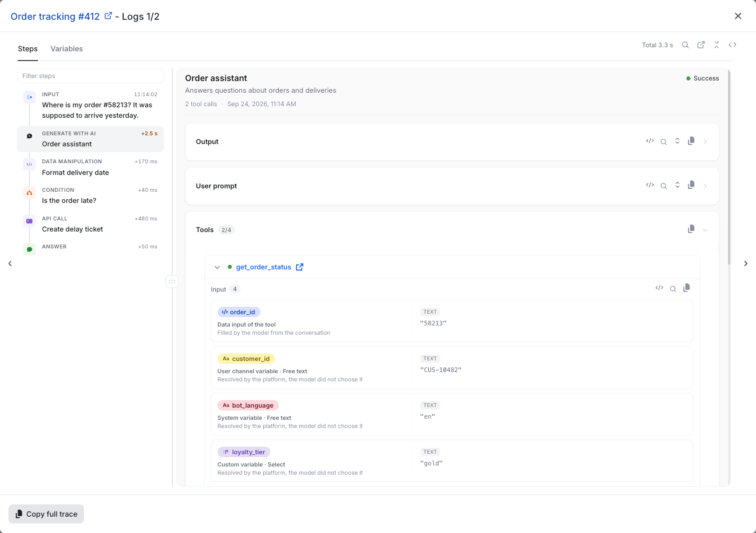Image resolution: width=756 pixels, height=533 pixels.
Task: Click the API call step icon
Action: [x=29, y=221]
